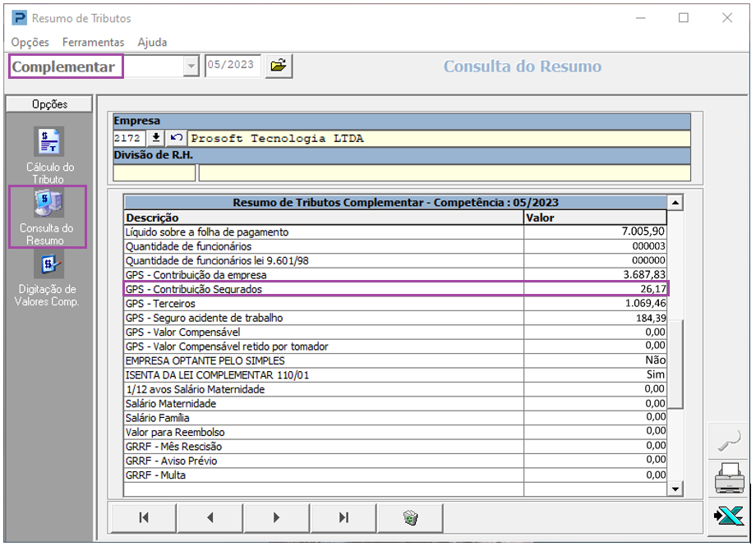Select row GRRF - Multa

(395, 475)
